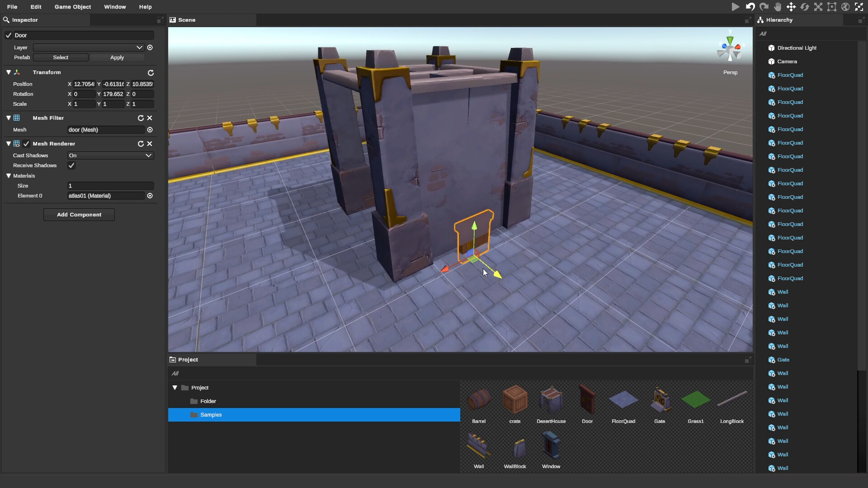Toggle Receive Shadows checkbox in Inspector
This screenshot has width=868, height=488.
[71, 166]
